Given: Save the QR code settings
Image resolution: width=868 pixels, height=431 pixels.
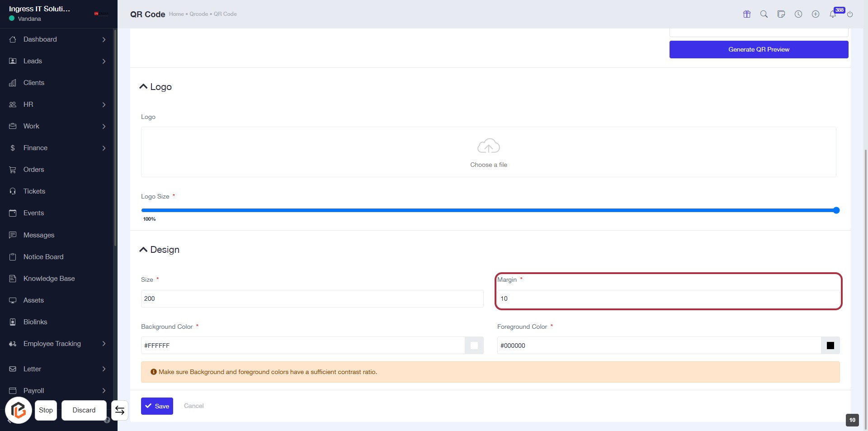Looking at the screenshot, I should pyautogui.click(x=157, y=406).
